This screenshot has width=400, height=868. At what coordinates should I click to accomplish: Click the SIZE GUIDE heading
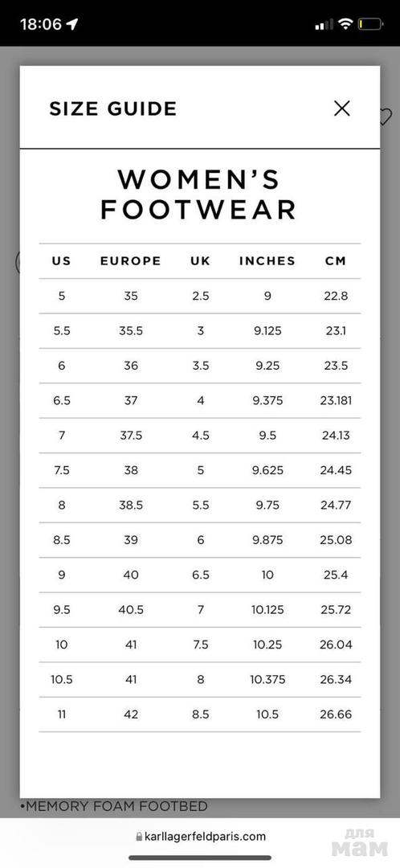coord(113,108)
